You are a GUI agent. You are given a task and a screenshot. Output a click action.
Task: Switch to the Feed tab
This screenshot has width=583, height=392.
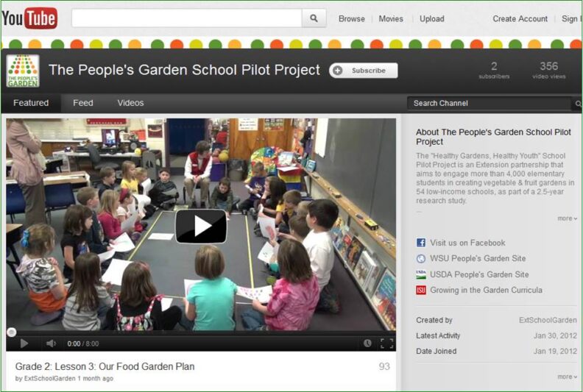pyautogui.click(x=83, y=103)
